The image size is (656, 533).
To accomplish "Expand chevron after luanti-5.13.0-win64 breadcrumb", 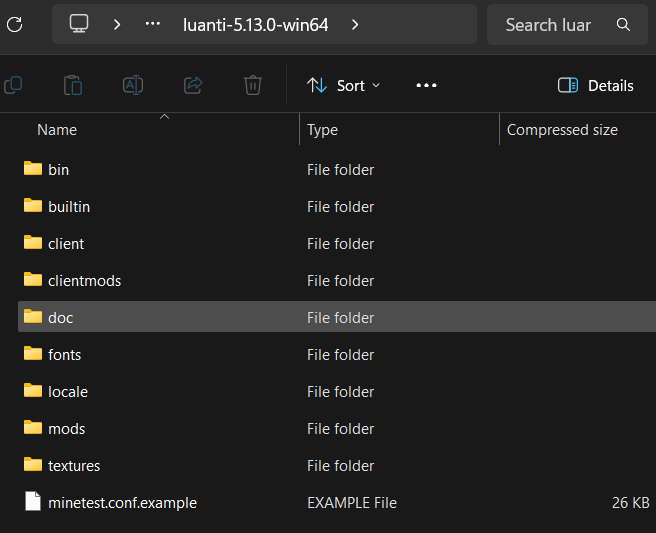I will [355, 24].
